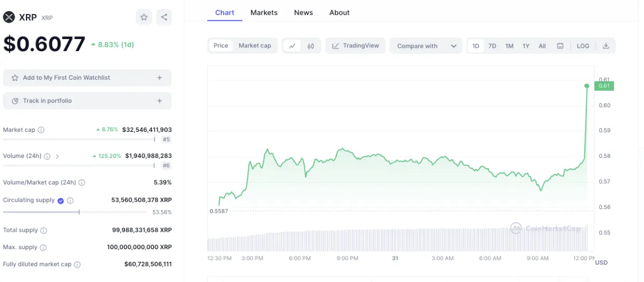Viewport: 644px width, 282px height.
Task: Set chart range to 1M
Action: click(509, 46)
